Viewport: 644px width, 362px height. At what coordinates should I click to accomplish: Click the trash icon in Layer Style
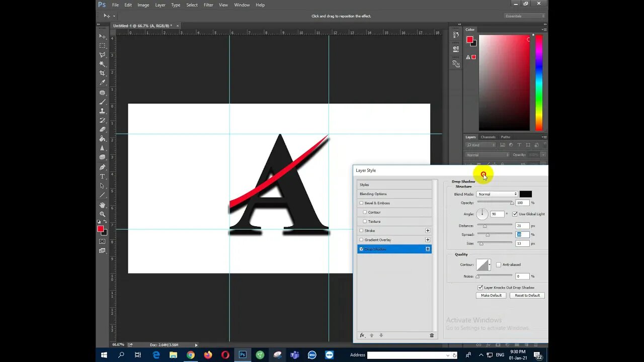click(432, 335)
